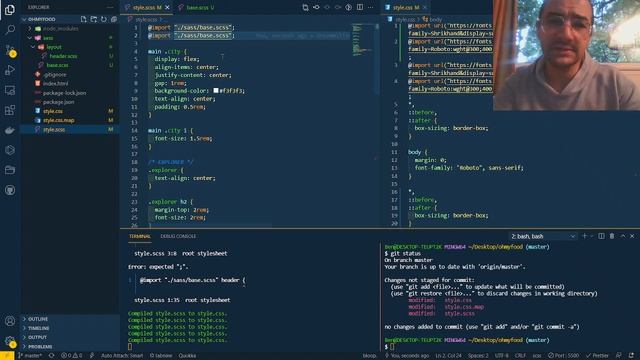Viewport: 640px width, 360px height.
Task: Select the TERMINAL panel tab
Action: pyautogui.click(x=140, y=236)
